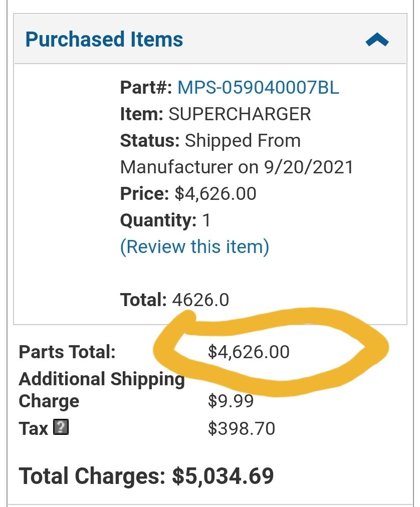
Task: Click the $9.99 shipping charge amount
Action: (x=231, y=401)
